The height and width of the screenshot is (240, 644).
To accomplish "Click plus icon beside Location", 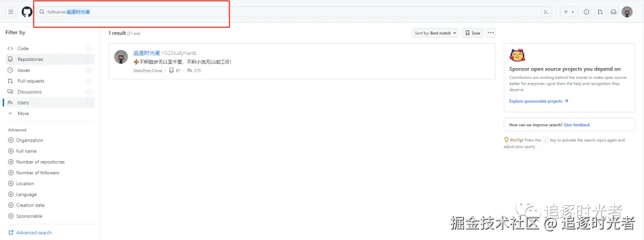I will 11,183.
